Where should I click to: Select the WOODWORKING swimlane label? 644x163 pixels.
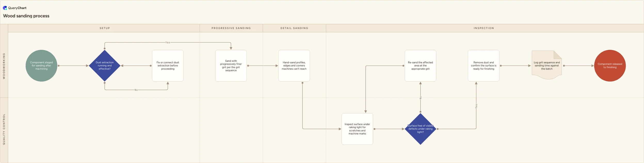click(x=4, y=66)
